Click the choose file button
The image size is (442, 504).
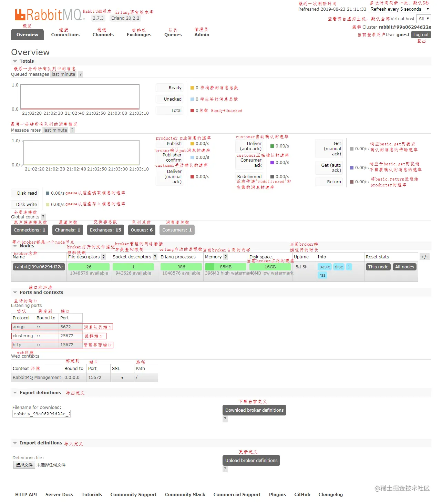tap(24, 465)
